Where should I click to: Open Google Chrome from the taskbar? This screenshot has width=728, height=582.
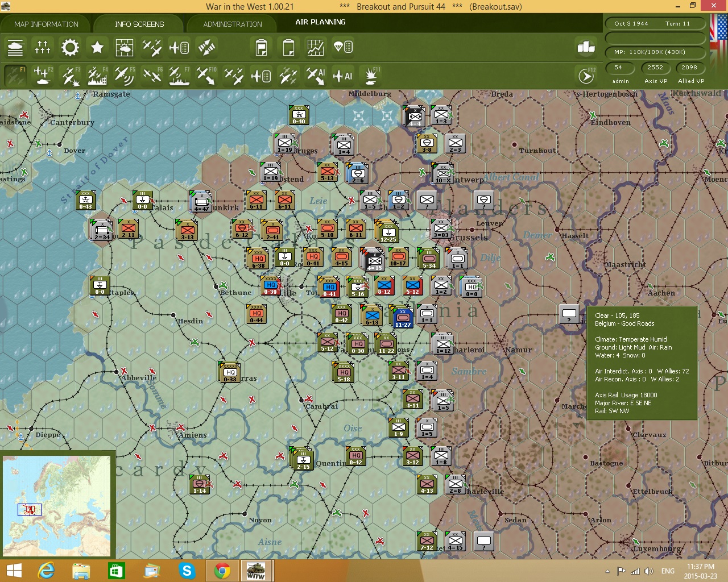click(x=222, y=570)
